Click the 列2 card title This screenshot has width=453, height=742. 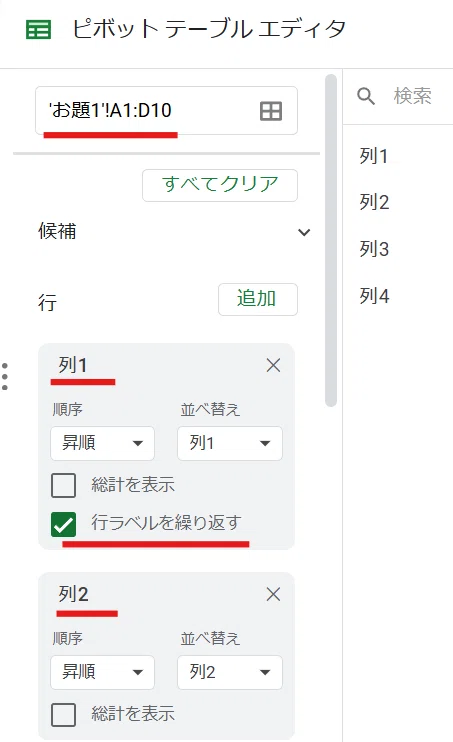click(73, 594)
